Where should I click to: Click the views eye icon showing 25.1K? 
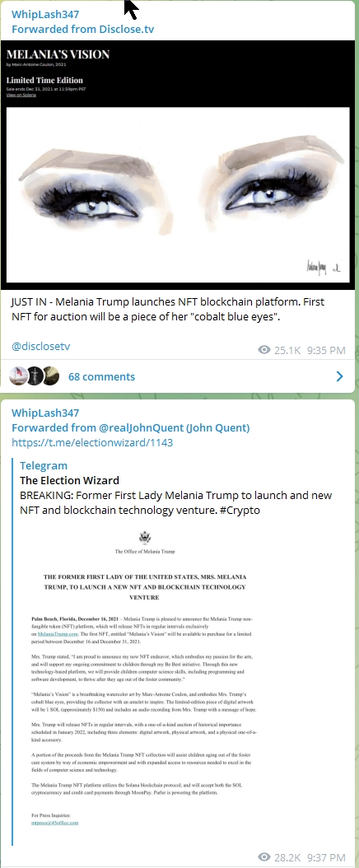pyautogui.click(x=263, y=350)
